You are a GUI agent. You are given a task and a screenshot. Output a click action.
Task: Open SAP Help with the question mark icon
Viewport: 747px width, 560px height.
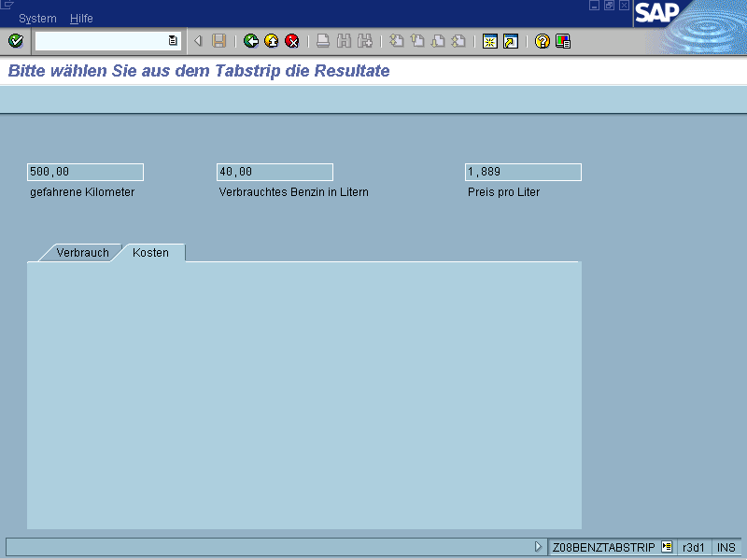click(543, 41)
